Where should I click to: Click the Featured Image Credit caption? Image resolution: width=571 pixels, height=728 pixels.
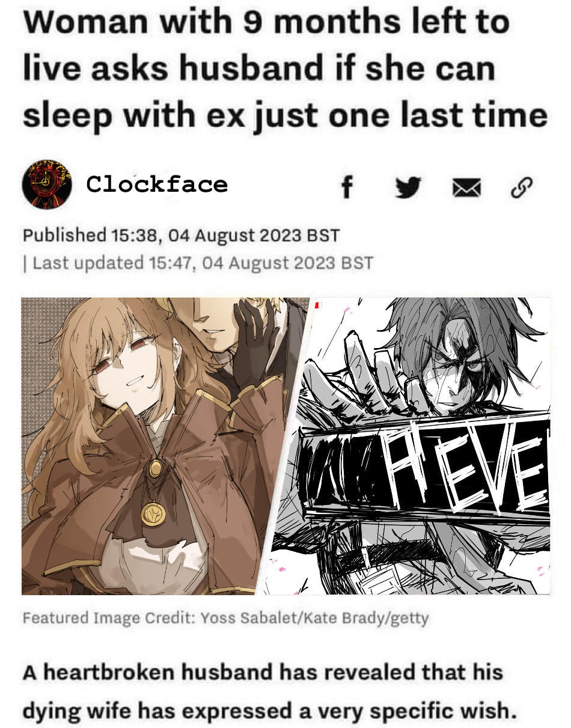coord(225,618)
